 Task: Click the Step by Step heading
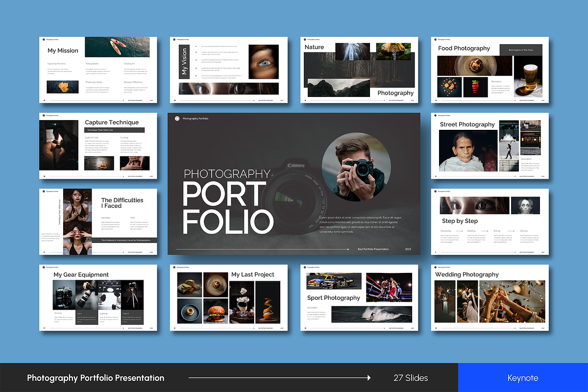pyautogui.click(x=460, y=221)
